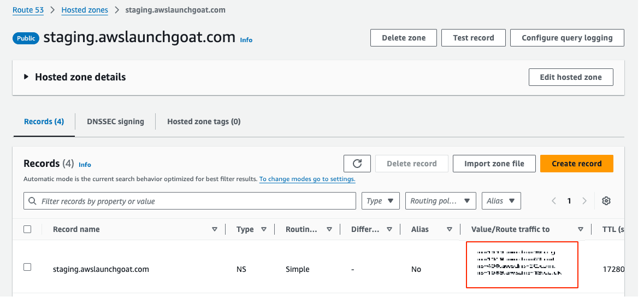Image resolution: width=644 pixels, height=302 pixels.
Task: Click the No alias cell
Action: coord(416,270)
